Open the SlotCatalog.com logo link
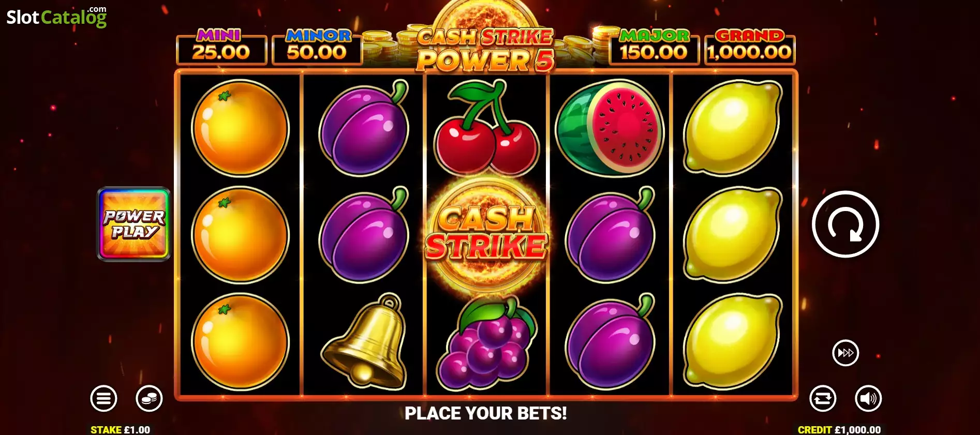Screen dimensions: 980x435 56,17
